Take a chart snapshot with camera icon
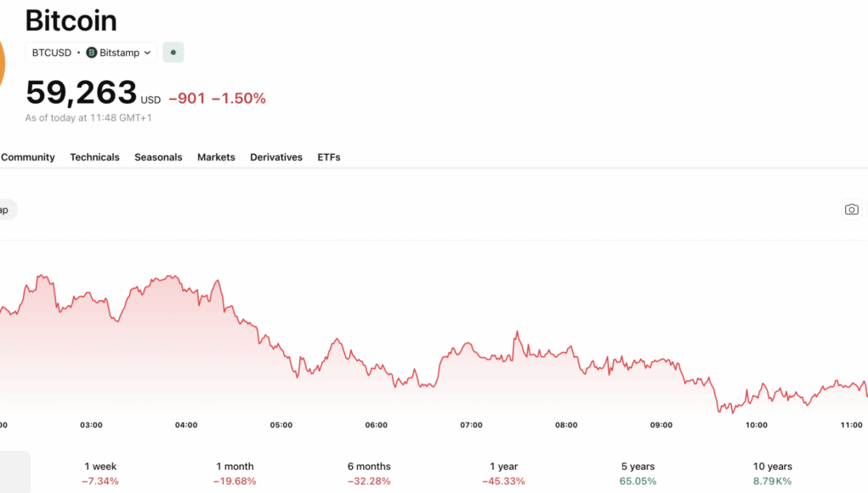The image size is (868, 493). point(851,210)
